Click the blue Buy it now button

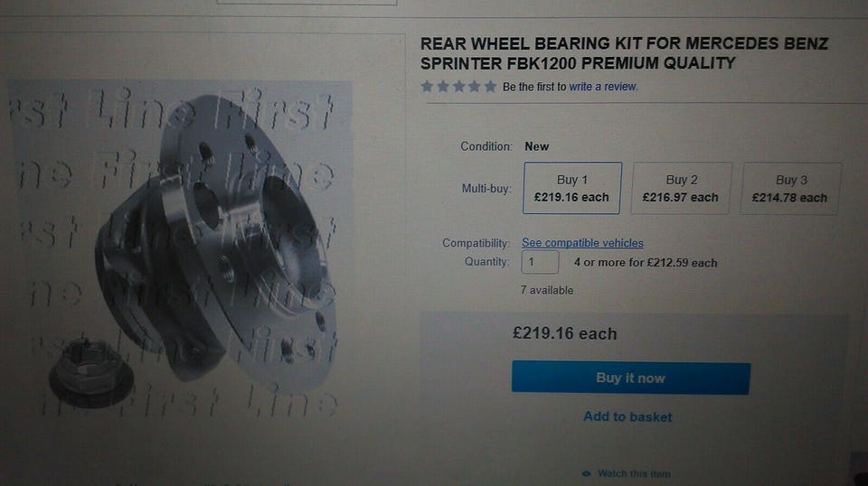[x=631, y=378]
